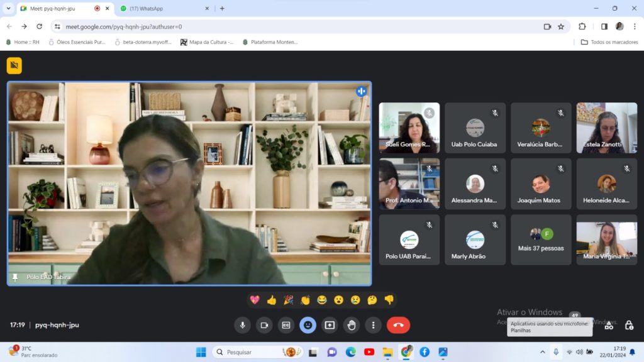The image size is (644, 362).
Task: Send the heart emoji reaction
Action: 255,300
